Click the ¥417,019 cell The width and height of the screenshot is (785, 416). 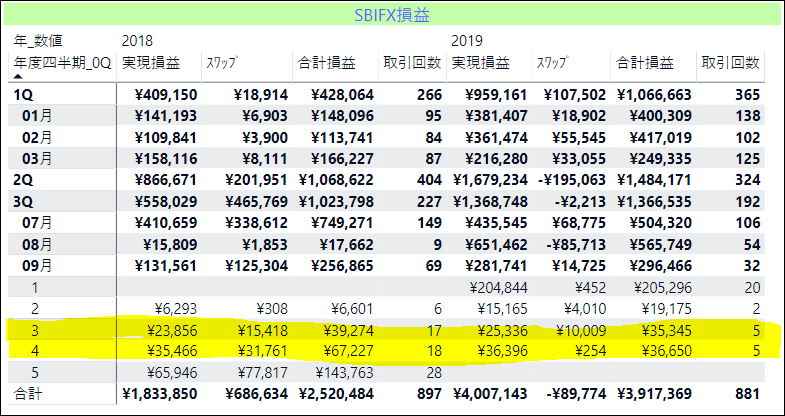(x=660, y=138)
